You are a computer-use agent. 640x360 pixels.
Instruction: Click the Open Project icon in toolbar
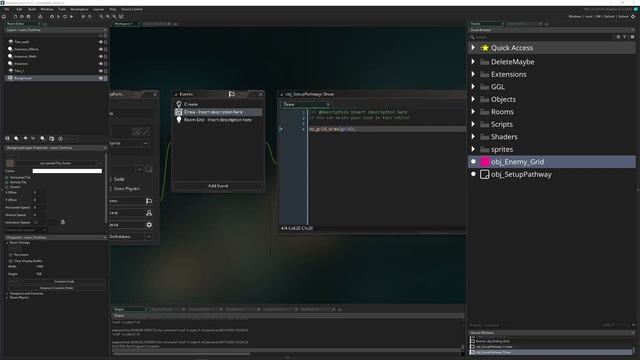pyautogui.click(x=22, y=17)
